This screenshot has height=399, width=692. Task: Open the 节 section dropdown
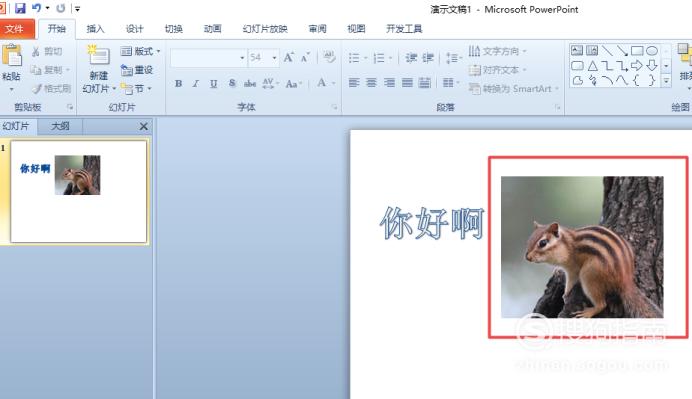point(136,89)
